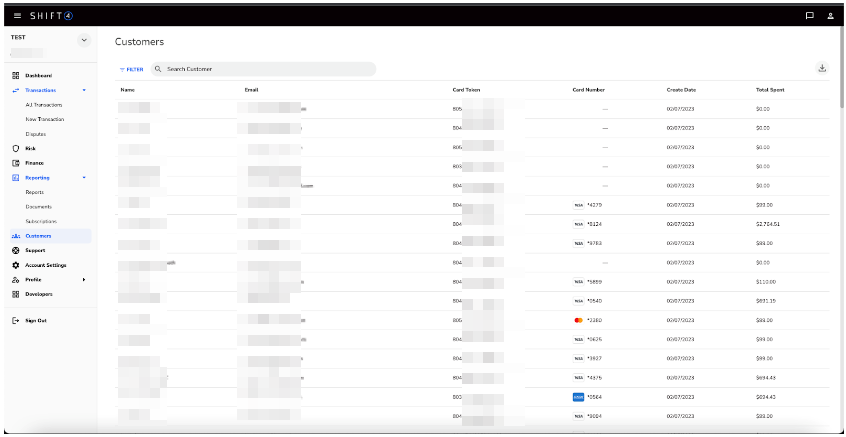Click the Finance icon in the sidebar
This screenshot has height=437, width=846.
coord(16,163)
